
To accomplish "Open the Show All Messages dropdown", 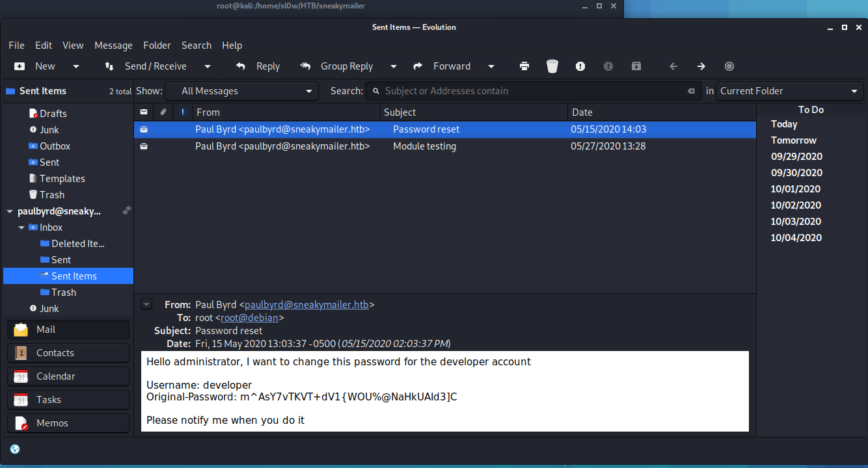I will tap(241, 91).
